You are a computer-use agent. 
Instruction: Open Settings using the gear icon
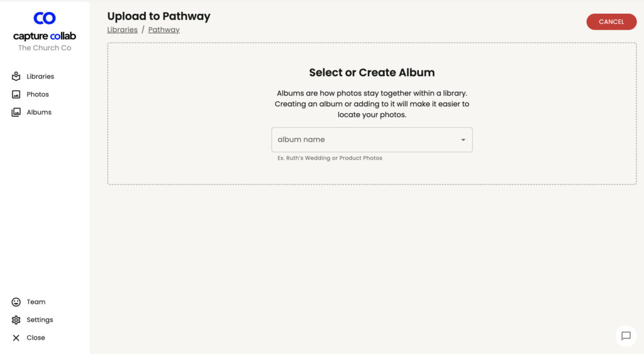16,320
